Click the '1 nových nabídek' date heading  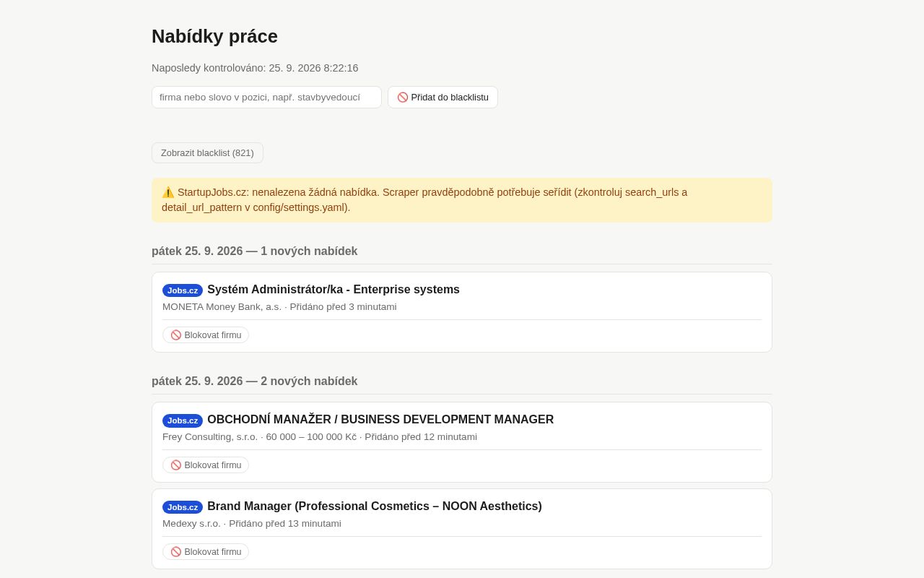point(255,251)
